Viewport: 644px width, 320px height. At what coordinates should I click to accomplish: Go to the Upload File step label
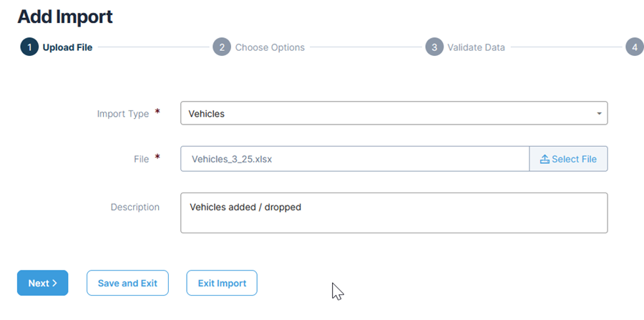[x=67, y=47]
